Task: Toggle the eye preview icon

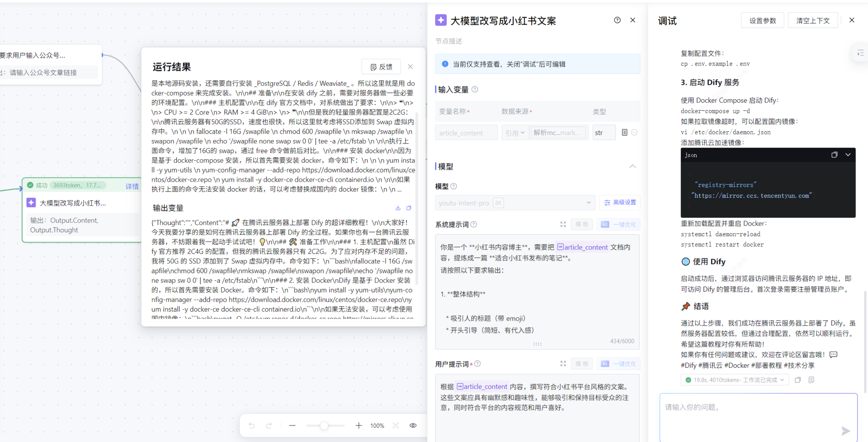Action: click(413, 426)
